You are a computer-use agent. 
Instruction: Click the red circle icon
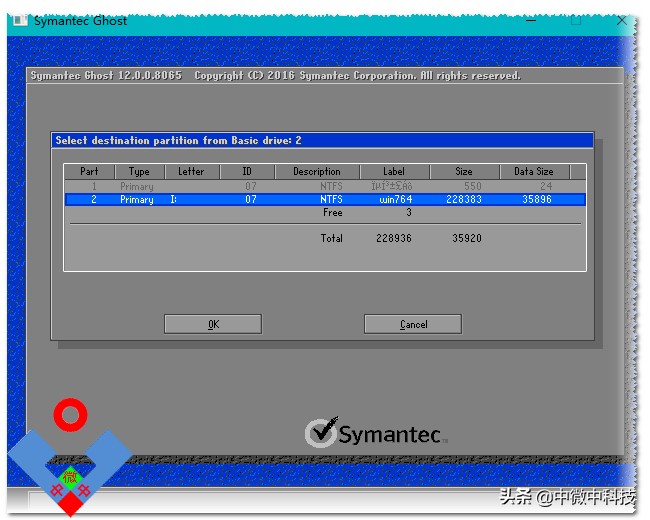70,414
